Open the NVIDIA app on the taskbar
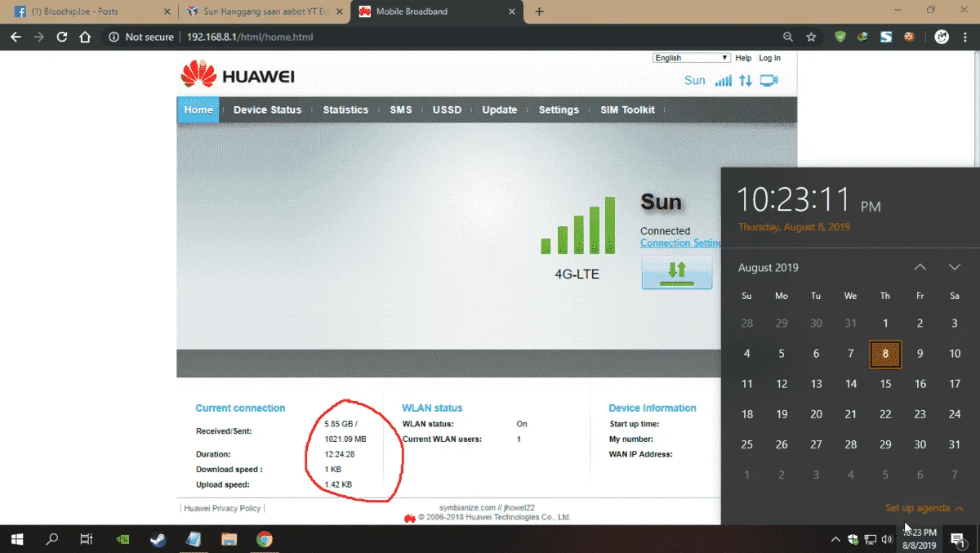 pyautogui.click(x=123, y=539)
